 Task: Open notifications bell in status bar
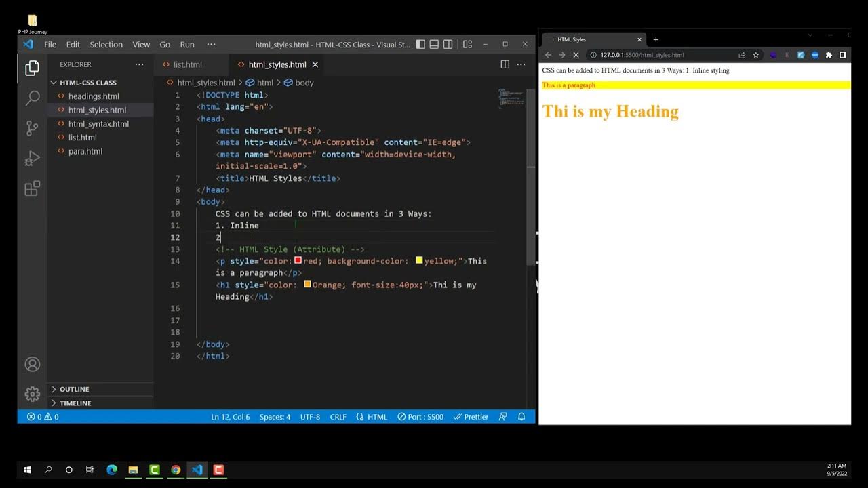coord(521,417)
